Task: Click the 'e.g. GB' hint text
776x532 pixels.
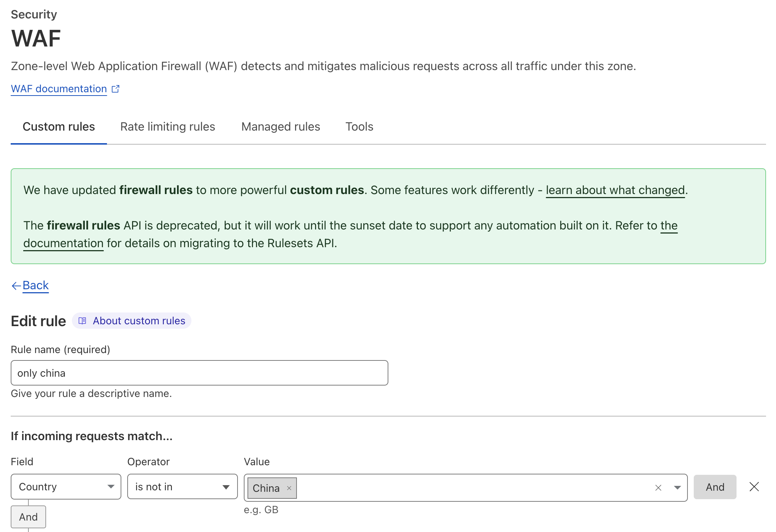Action: click(x=261, y=510)
